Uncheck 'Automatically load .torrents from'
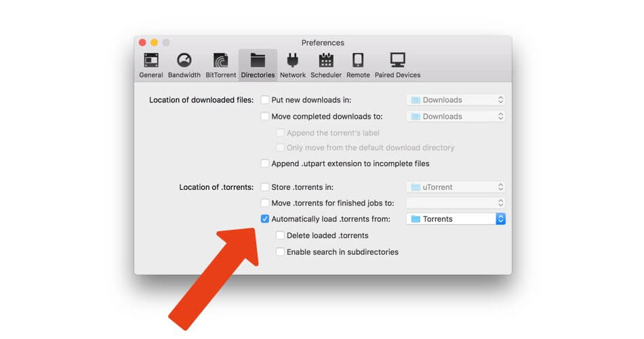Image resolution: width=644 pixels, height=339 pixels. [265, 219]
